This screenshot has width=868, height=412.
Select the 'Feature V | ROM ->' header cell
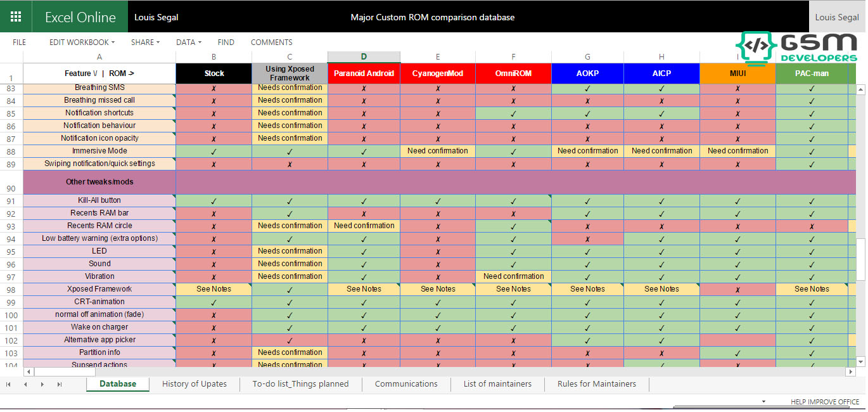point(99,74)
